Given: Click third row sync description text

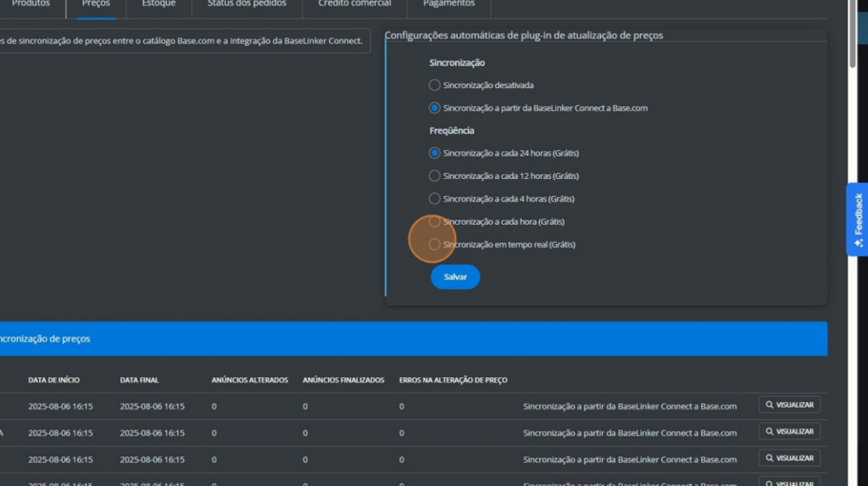Looking at the screenshot, I should 630,460.
